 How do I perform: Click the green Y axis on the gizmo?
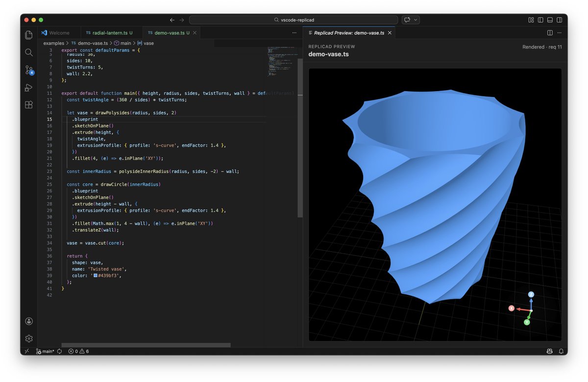(527, 322)
